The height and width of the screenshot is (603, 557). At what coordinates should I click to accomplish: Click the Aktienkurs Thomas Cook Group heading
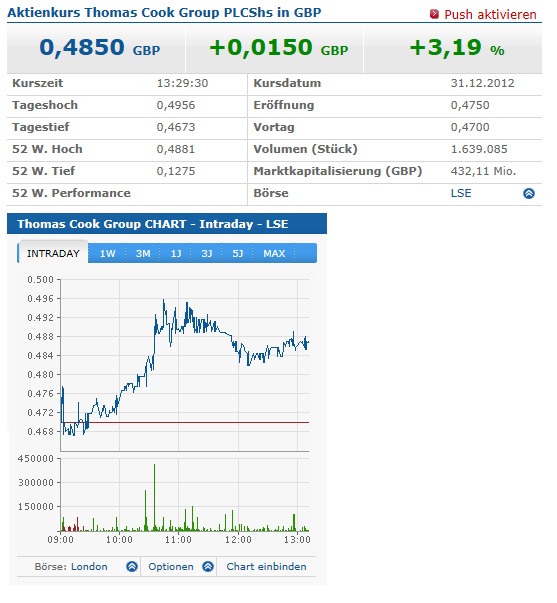(x=164, y=12)
